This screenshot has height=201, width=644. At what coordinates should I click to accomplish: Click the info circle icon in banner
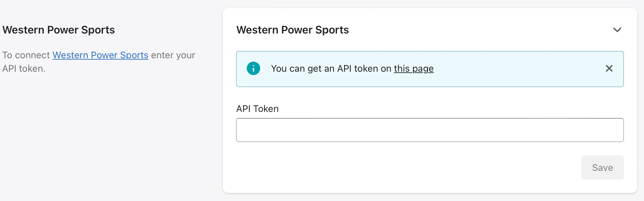(253, 69)
